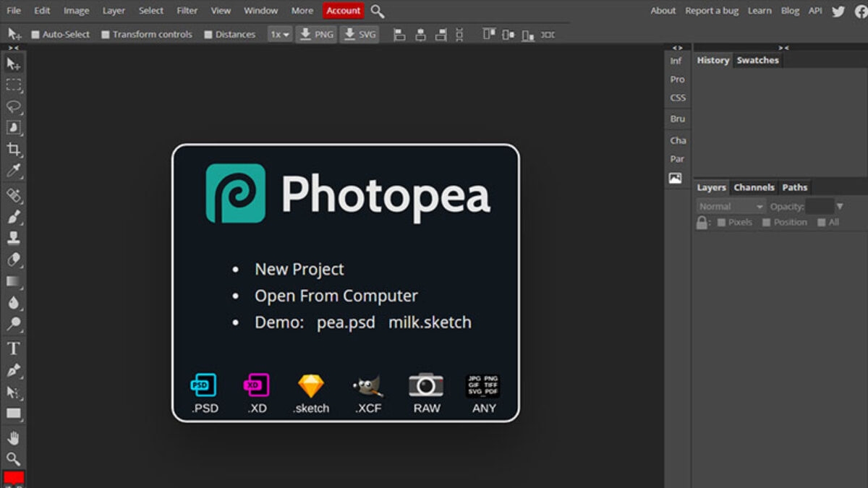Align left edges icon in options bar

(399, 34)
